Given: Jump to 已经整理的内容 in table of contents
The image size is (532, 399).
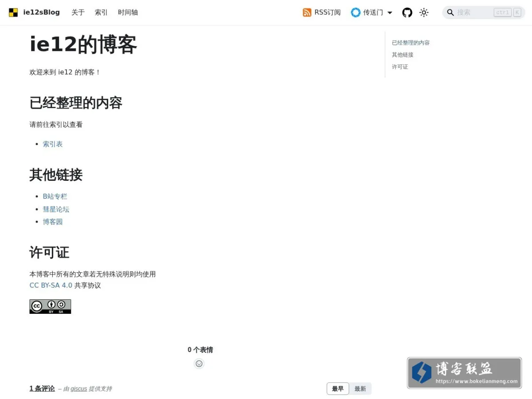Looking at the screenshot, I should (x=411, y=43).
